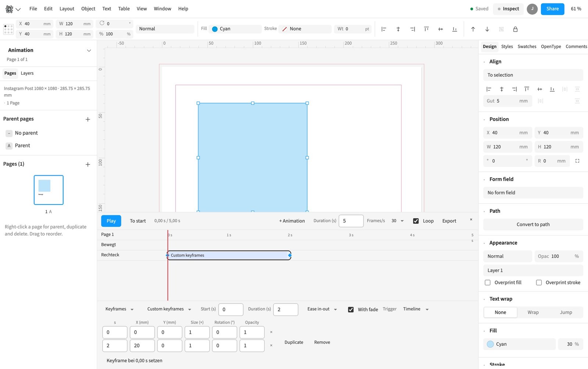This screenshot has height=369, width=588.
Task: Open the Frames/s dropdown
Action: coord(398,221)
